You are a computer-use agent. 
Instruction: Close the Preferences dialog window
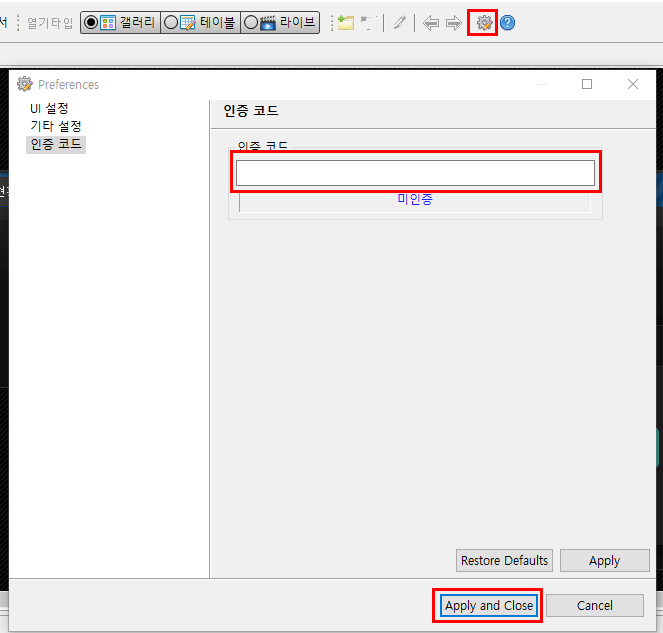point(633,84)
